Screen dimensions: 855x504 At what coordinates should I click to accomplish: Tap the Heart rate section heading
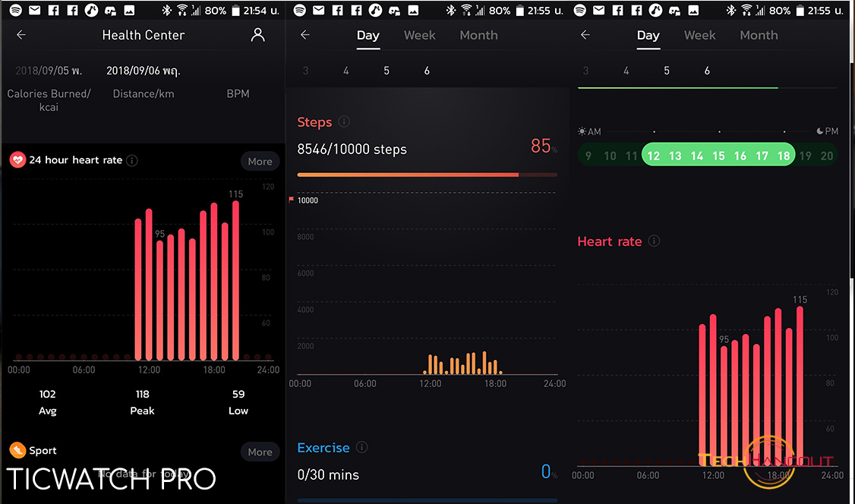[x=610, y=241]
